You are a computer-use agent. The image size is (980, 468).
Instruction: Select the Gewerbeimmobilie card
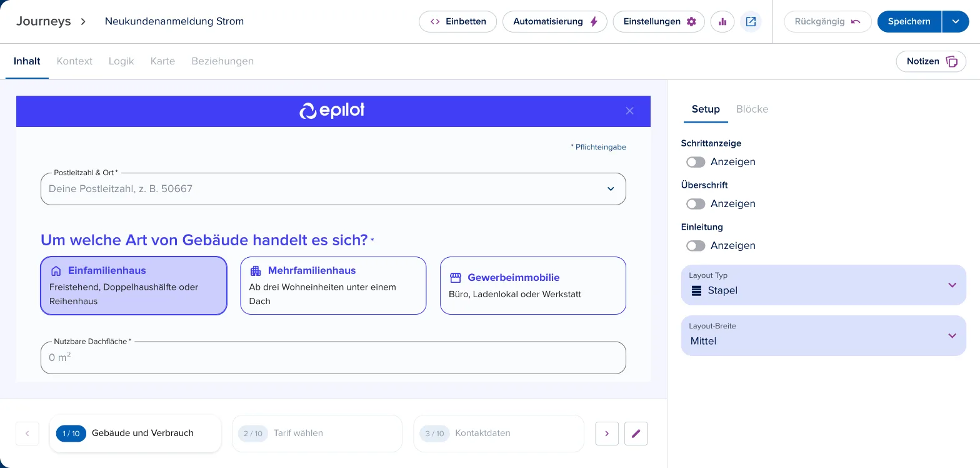click(533, 285)
